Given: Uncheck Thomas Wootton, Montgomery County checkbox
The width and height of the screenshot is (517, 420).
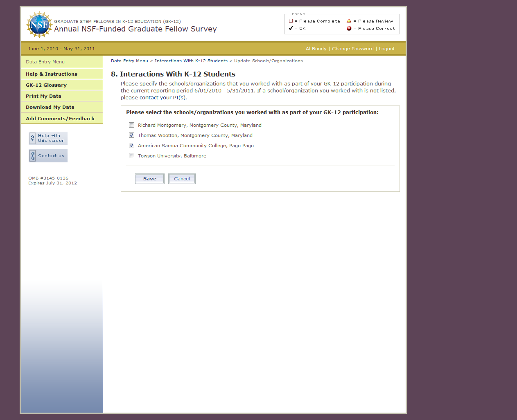Looking at the screenshot, I should point(131,135).
